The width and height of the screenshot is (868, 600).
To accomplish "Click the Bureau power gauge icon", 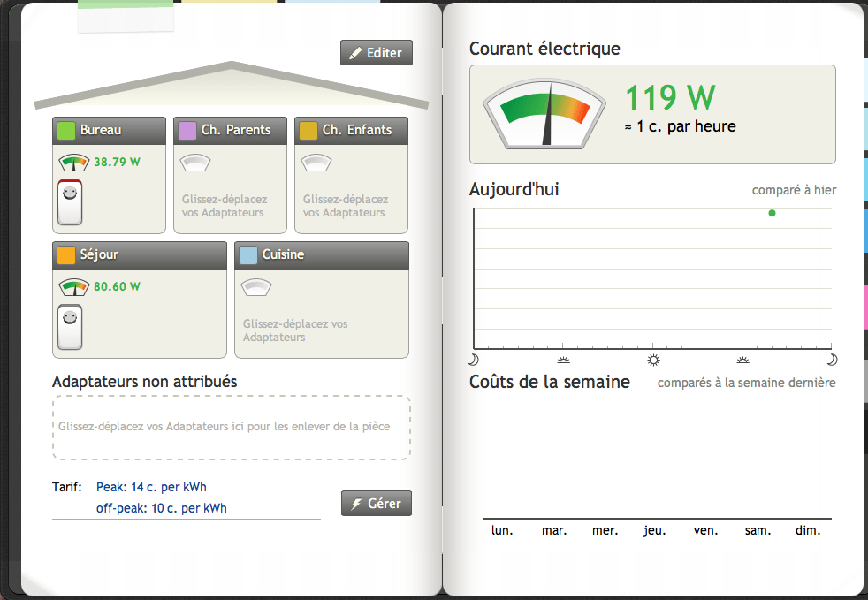I will click(x=73, y=163).
